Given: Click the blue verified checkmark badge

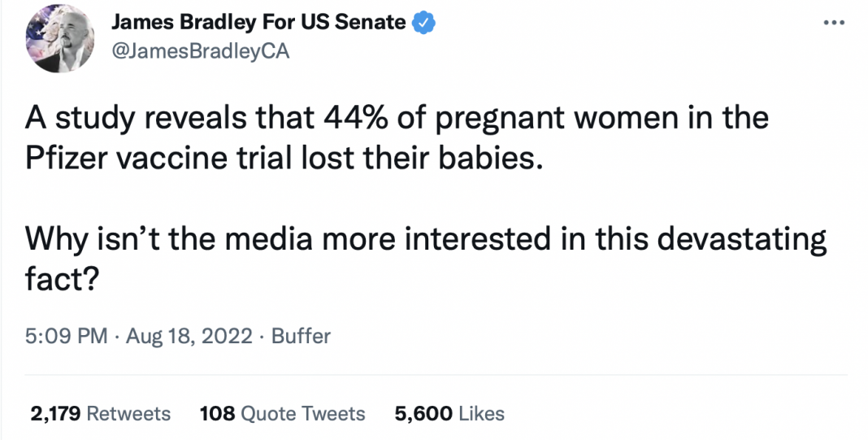Looking at the screenshot, I should [x=423, y=23].
